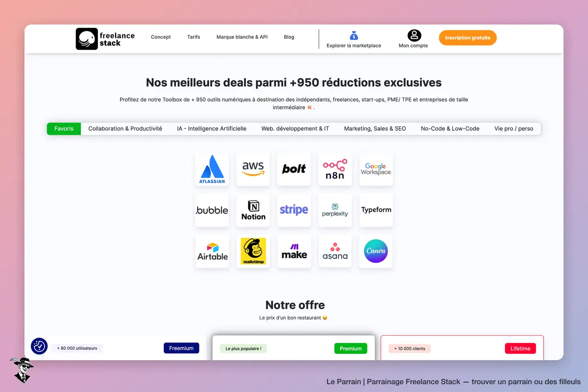Open the AWS deal tile
Screen dimensions: 588x392
tap(253, 169)
